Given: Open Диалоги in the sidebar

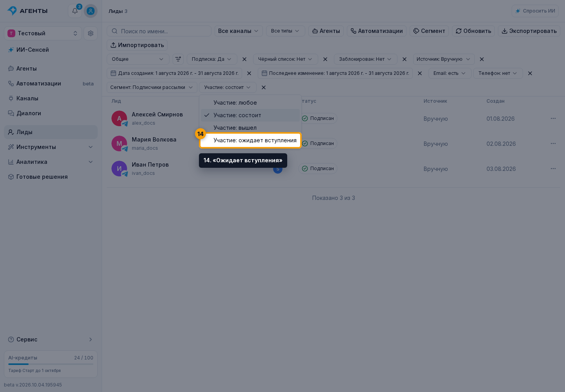Looking at the screenshot, I should click(51, 113).
